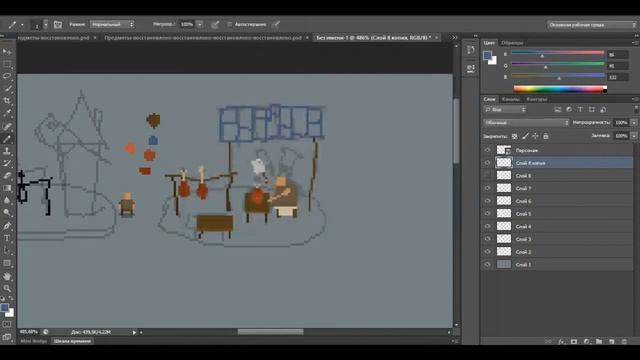Select the Clone Stamp tool
Viewport: 640px width, 360px height.
(7, 151)
